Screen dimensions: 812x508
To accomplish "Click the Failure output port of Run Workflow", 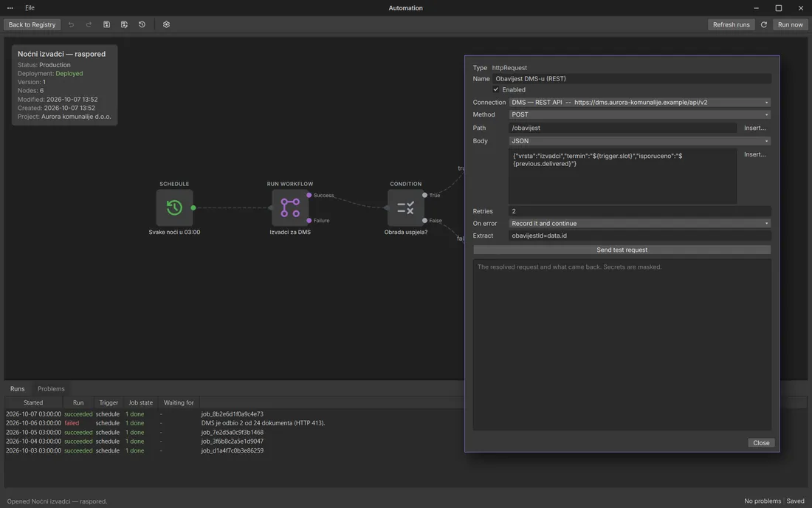I will pos(309,221).
